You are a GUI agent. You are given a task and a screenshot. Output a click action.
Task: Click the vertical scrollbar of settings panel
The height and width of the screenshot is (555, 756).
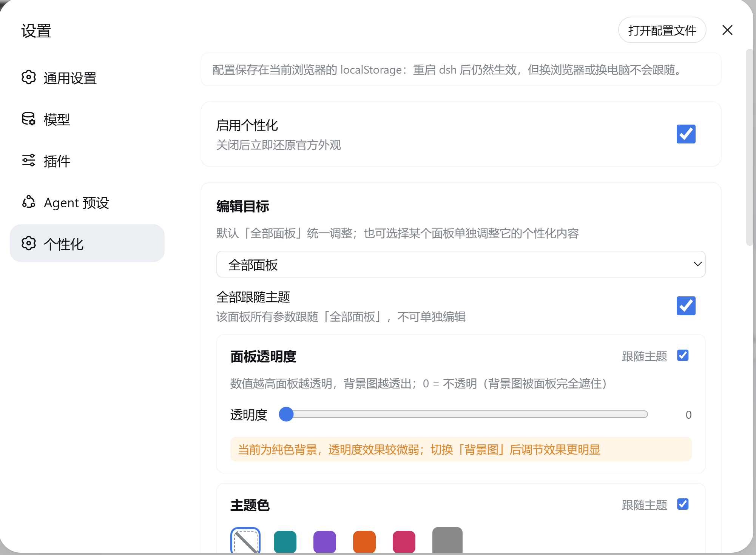(750, 147)
